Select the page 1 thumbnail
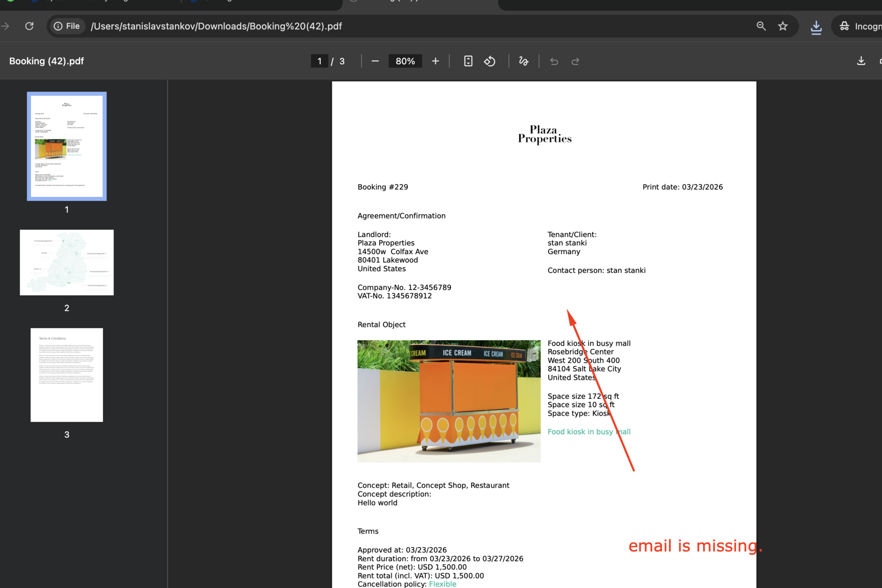The image size is (882, 588). click(67, 146)
